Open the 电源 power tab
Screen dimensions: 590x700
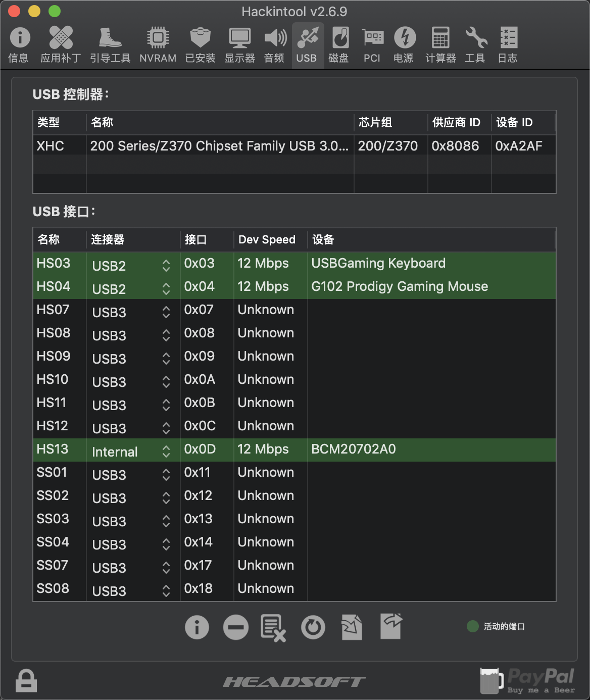pos(404,45)
